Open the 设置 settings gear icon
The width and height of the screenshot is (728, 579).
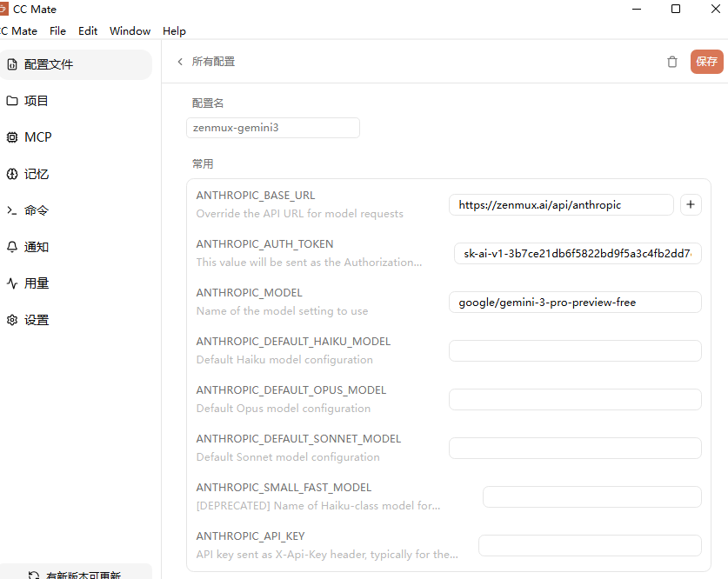pyautogui.click(x=12, y=319)
